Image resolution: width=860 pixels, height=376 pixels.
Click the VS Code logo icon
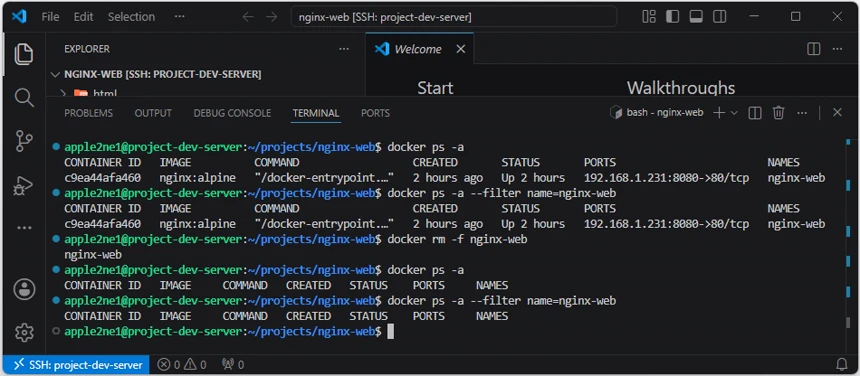click(x=19, y=17)
